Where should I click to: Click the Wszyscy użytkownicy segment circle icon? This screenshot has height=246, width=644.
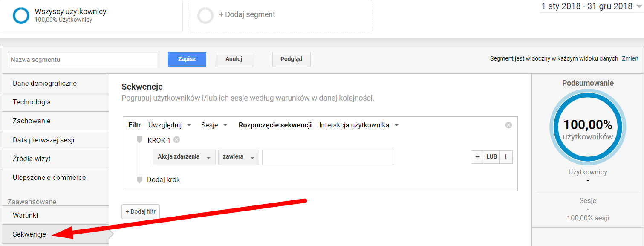pos(21,15)
